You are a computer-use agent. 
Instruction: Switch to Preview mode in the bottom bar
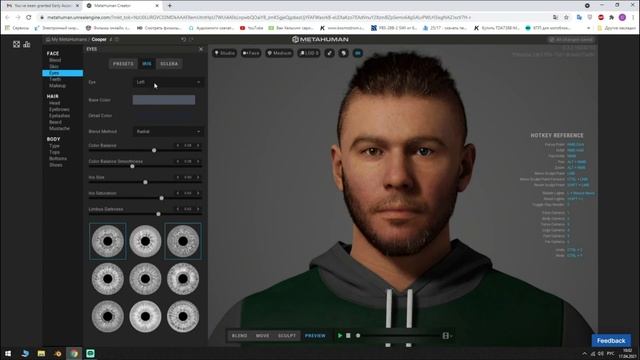click(315, 336)
